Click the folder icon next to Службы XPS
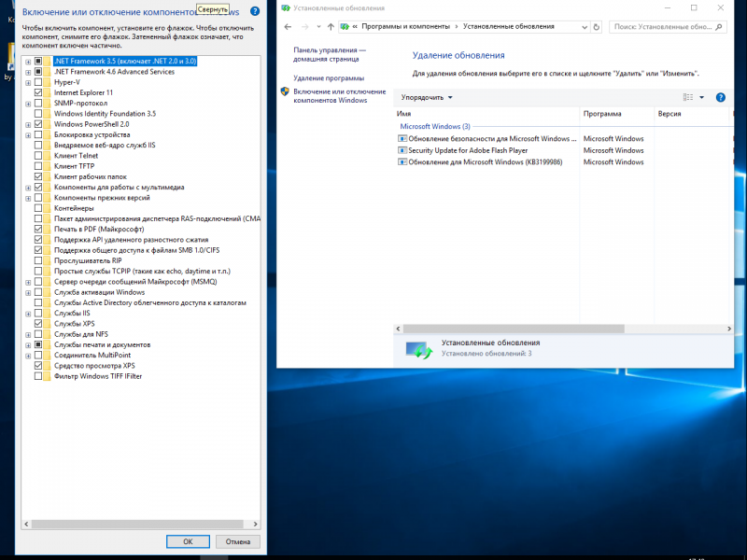 (x=48, y=323)
